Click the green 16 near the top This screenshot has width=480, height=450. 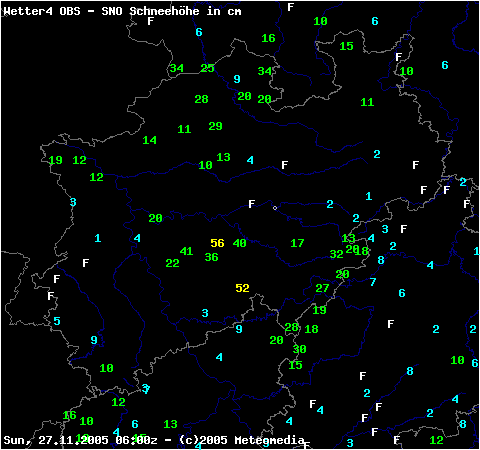tap(268, 38)
